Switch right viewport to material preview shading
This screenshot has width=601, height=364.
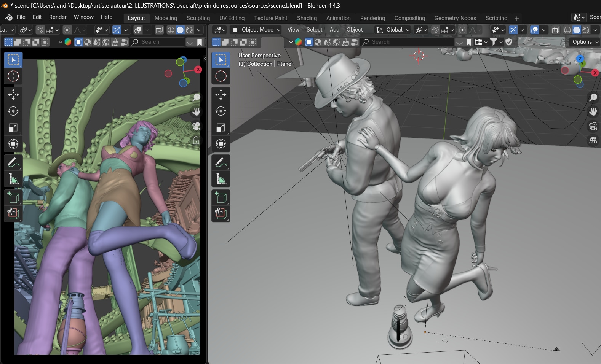click(x=586, y=30)
